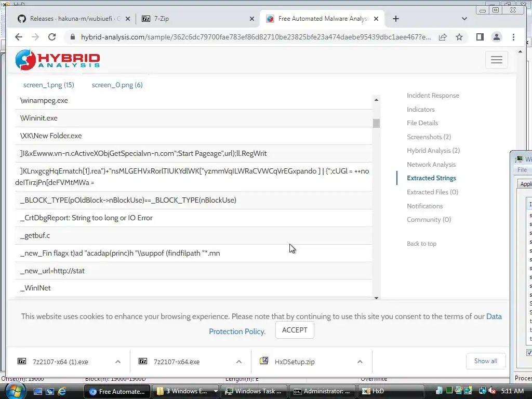Bookmark this page with the star icon
The height and width of the screenshot is (399, 532).
click(x=459, y=37)
